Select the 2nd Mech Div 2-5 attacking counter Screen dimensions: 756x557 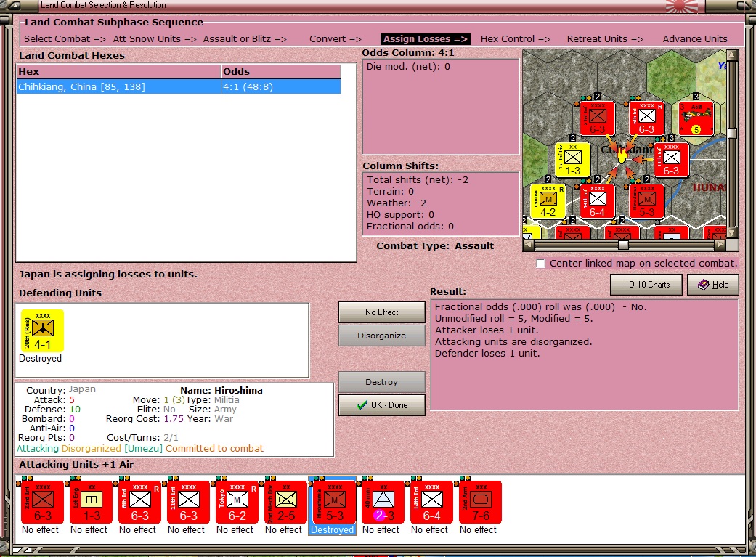pyautogui.click(x=286, y=502)
